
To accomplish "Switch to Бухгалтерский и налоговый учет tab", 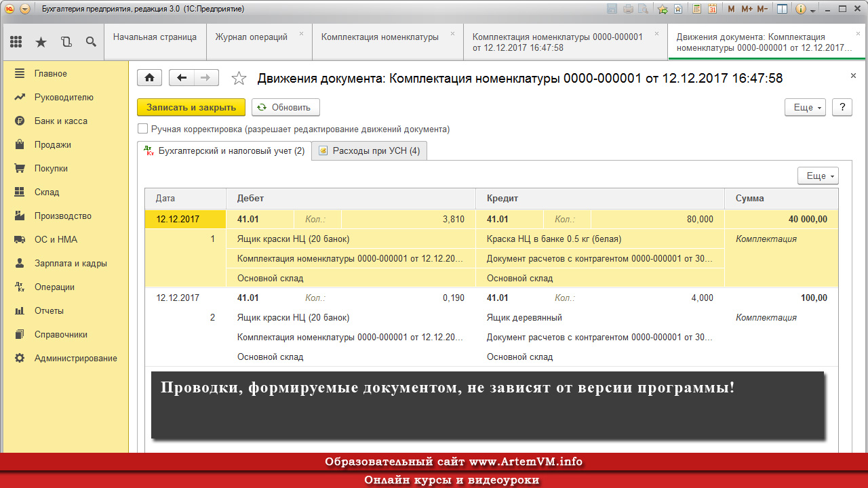I will point(224,151).
